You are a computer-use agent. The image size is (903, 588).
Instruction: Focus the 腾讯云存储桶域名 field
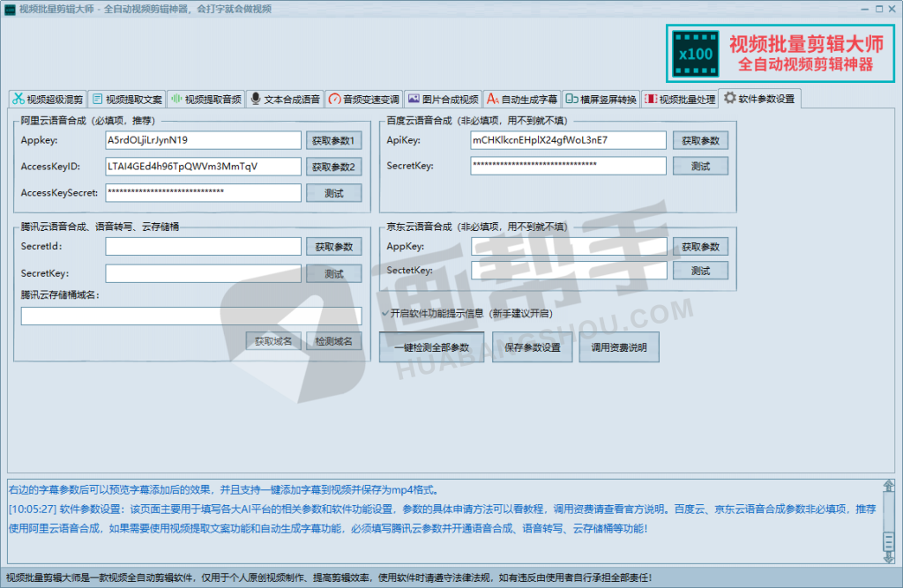pyautogui.click(x=191, y=316)
